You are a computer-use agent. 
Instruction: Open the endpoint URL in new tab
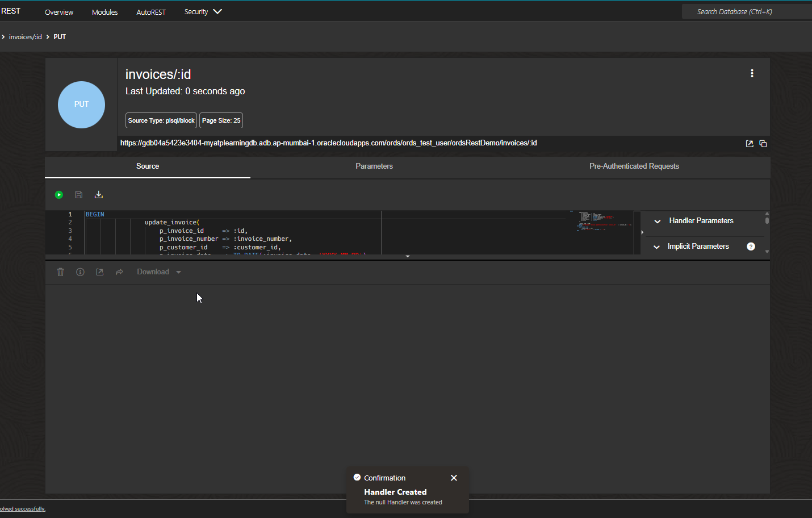tap(749, 143)
